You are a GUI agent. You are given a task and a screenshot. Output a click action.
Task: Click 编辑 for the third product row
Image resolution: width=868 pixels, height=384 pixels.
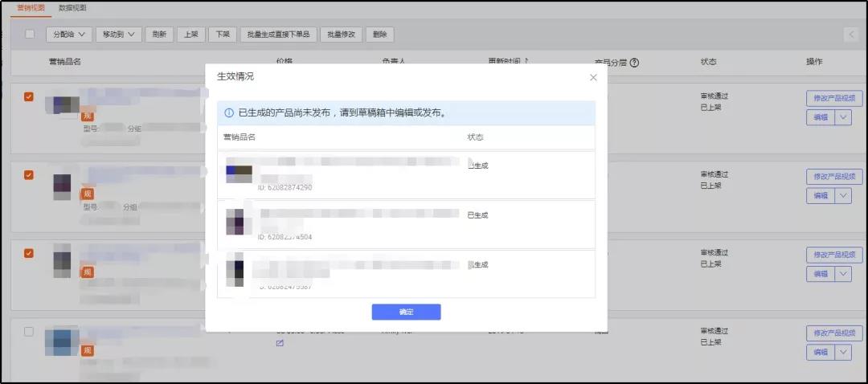[821, 273]
